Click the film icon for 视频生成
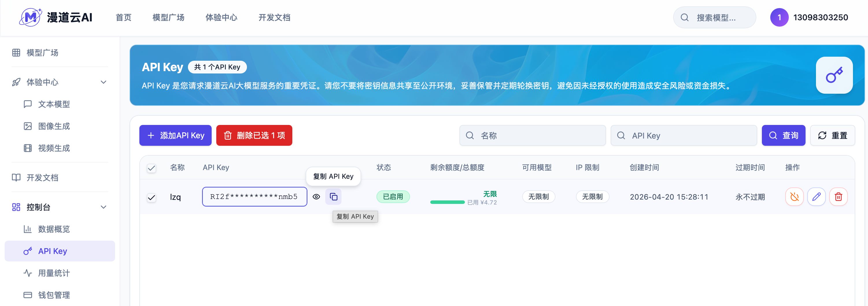Viewport: 868px width, 306px height. 28,148
